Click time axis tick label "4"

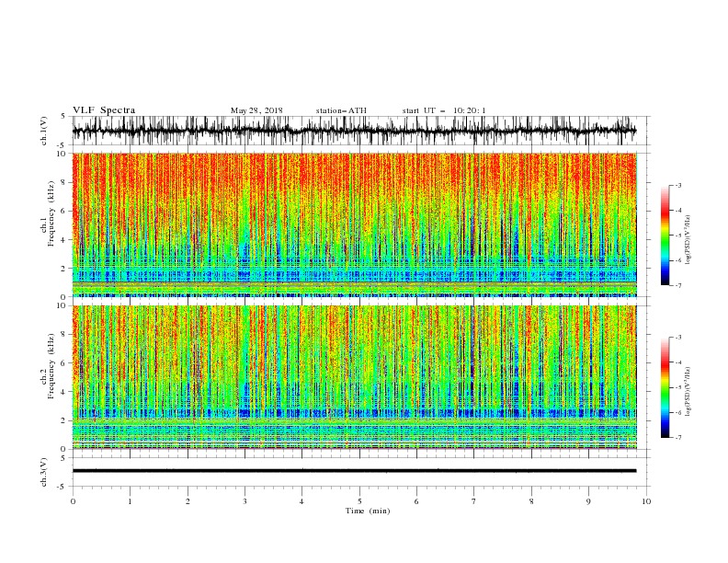pyautogui.click(x=301, y=501)
